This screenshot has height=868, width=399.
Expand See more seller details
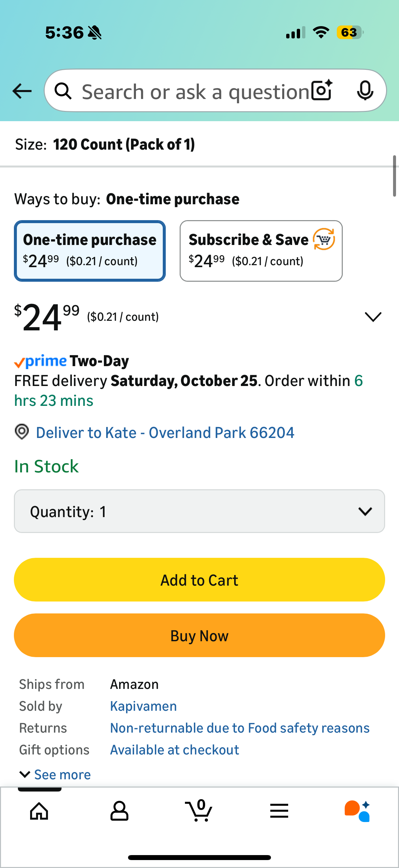click(x=56, y=774)
